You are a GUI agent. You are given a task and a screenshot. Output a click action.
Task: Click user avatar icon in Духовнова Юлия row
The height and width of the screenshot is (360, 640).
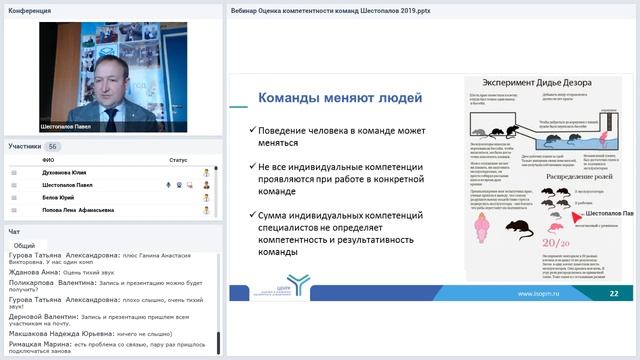tap(207, 173)
